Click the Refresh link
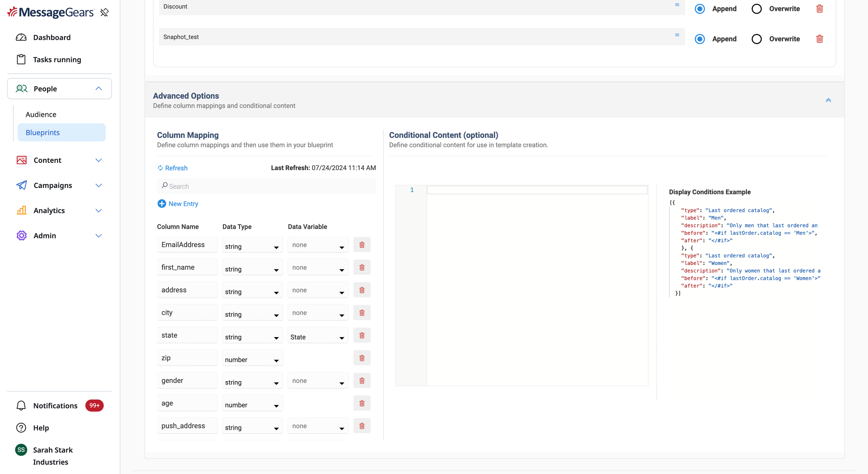The width and height of the screenshot is (868, 474). [172, 168]
